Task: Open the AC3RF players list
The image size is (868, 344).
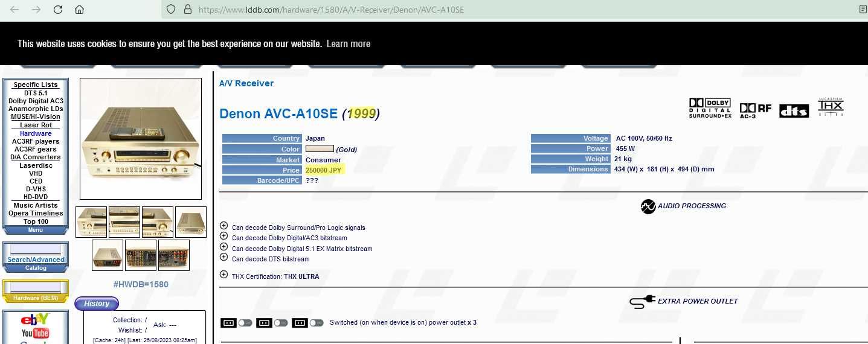Action: coord(36,141)
